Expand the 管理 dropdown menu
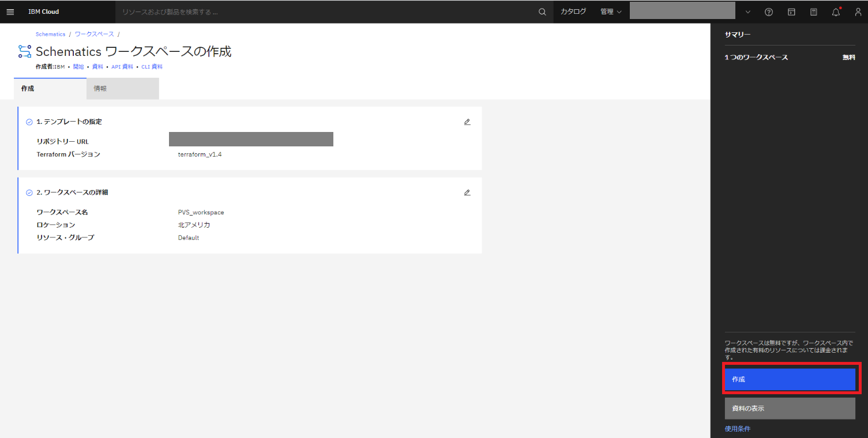 [x=611, y=12]
